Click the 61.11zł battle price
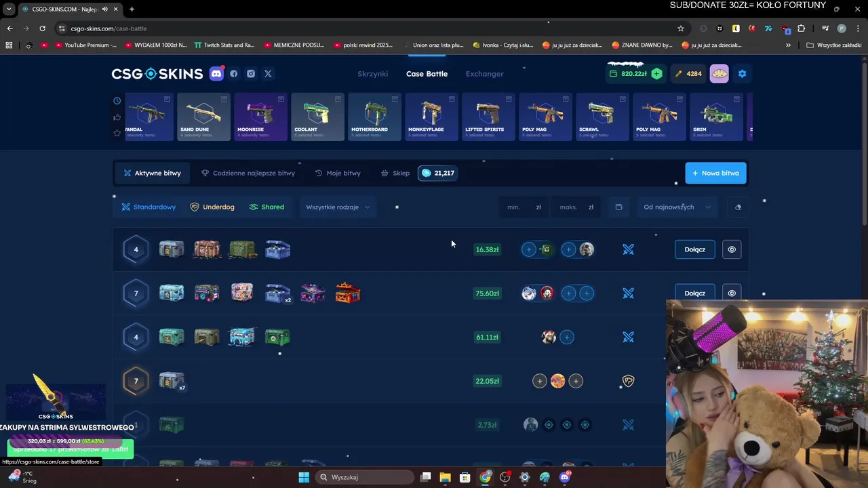This screenshot has width=868, height=488. pos(487,337)
